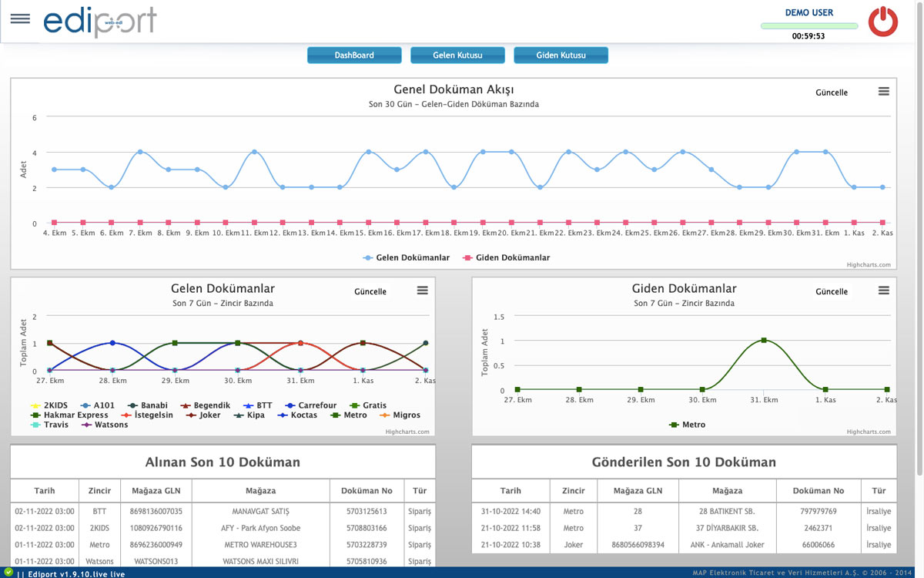Toggle Migros series in legend
The width and height of the screenshot is (924, 578).
point(400,415)
